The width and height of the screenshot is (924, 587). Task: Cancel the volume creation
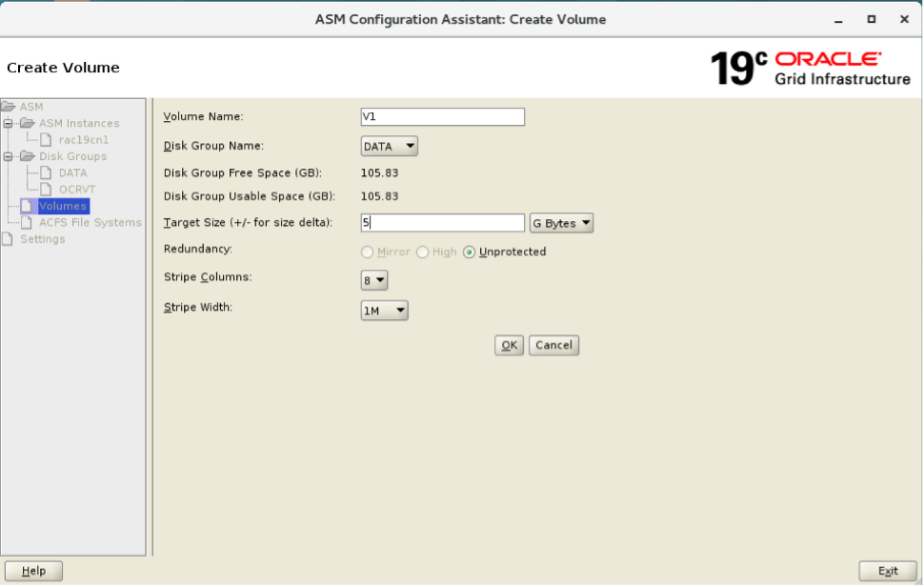pos(554,345)
